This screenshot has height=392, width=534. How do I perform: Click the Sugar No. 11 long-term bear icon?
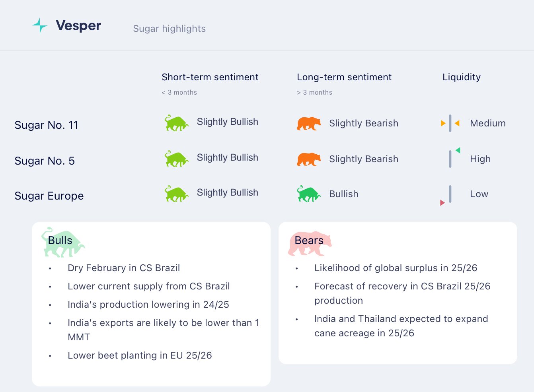pyautogui.click(x=308, y=124)
